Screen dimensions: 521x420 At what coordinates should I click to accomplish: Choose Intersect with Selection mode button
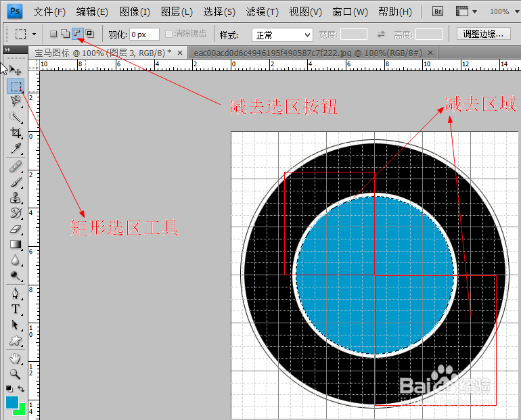pyautogui.click(x=90, y=34)
